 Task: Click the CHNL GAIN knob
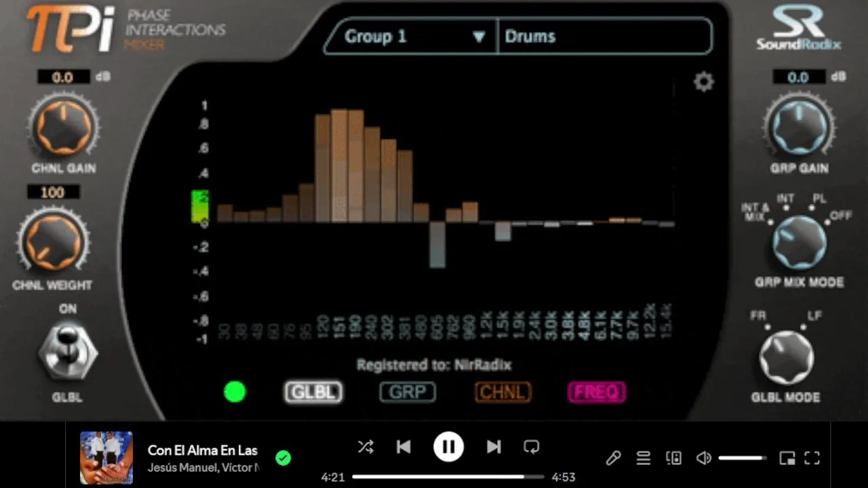coord(64,127)
